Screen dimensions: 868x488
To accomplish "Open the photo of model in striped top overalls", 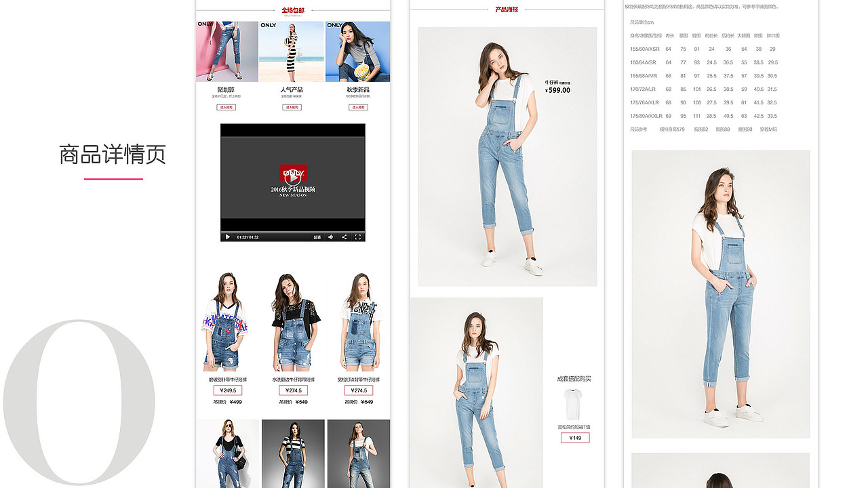I will (x=293, y=453).
